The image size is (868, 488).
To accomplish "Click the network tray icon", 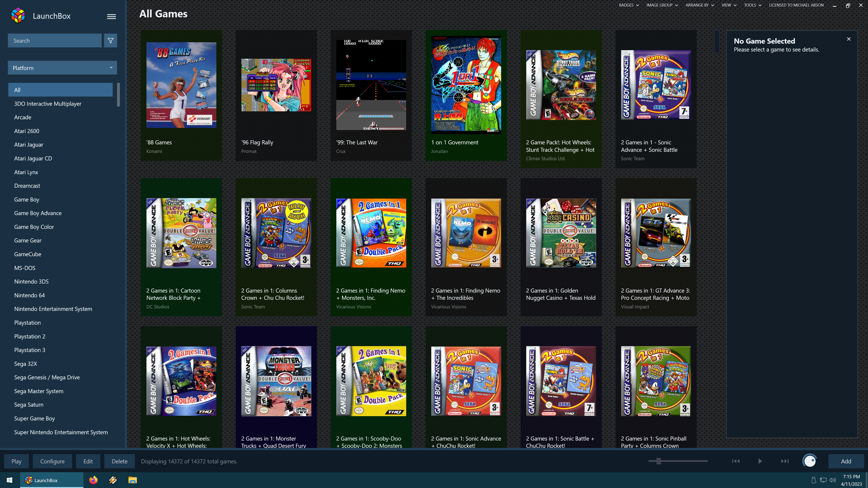I will [x=823, y=480].
